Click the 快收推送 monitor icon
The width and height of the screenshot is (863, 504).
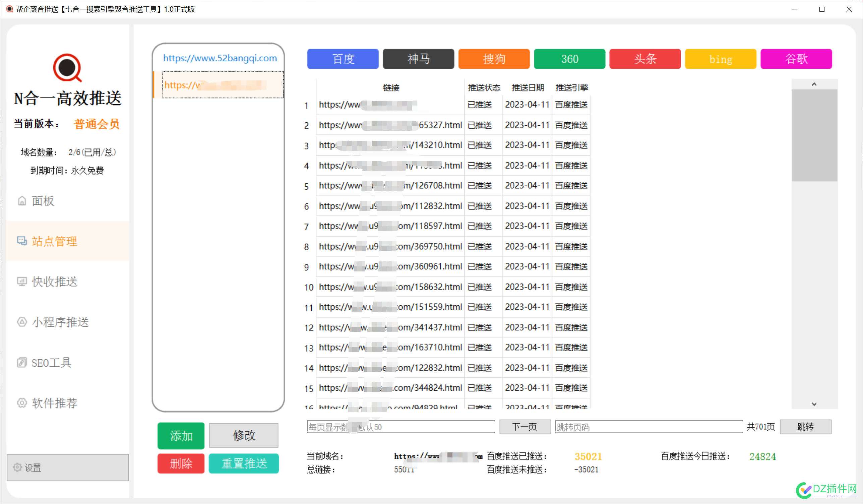[x=22, y=281]
